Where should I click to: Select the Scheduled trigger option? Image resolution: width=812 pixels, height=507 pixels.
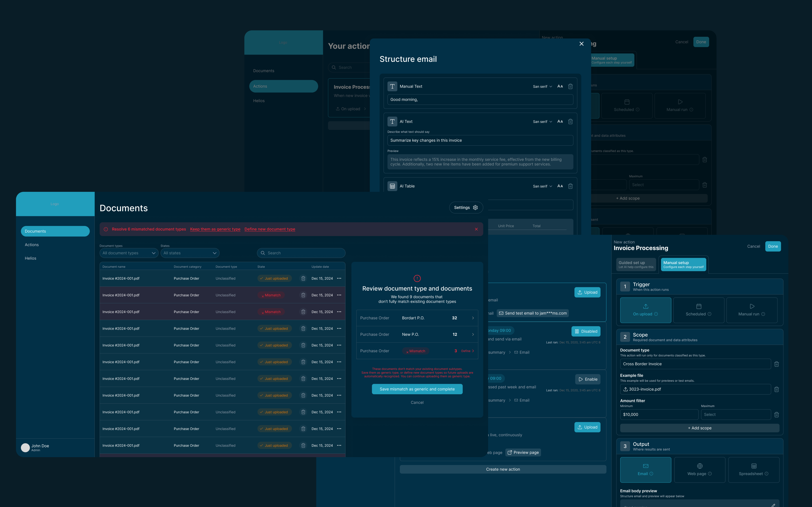point(699,310)
